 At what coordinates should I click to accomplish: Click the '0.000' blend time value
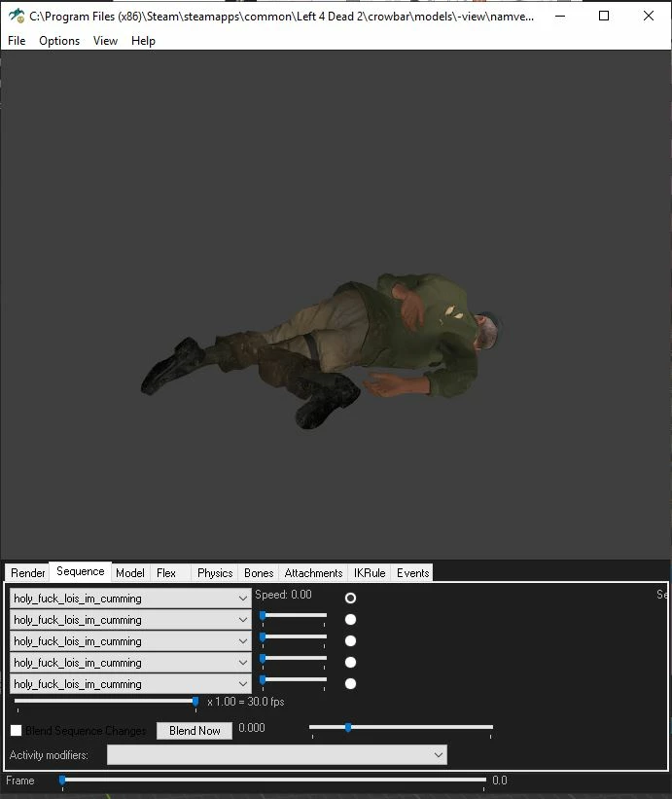(252, 728)
